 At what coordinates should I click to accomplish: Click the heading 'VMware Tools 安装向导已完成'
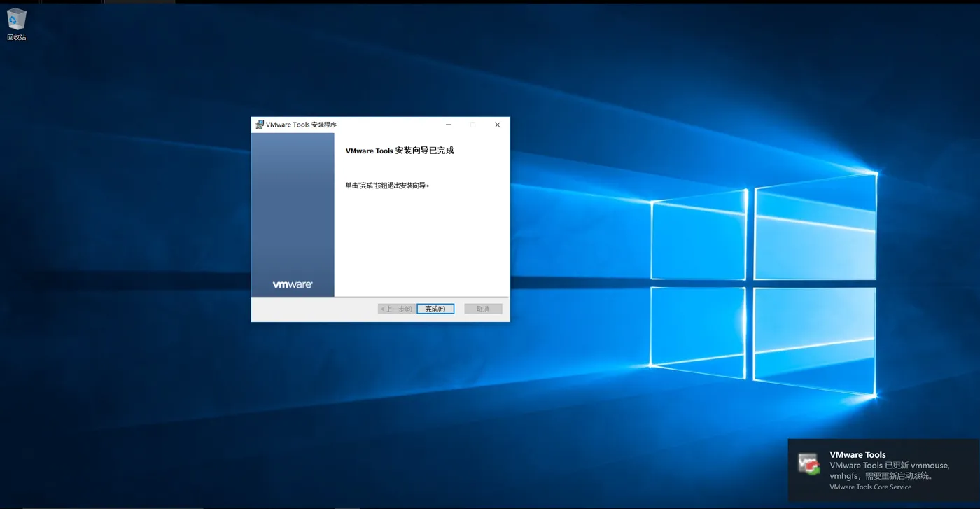click(400, 151)
